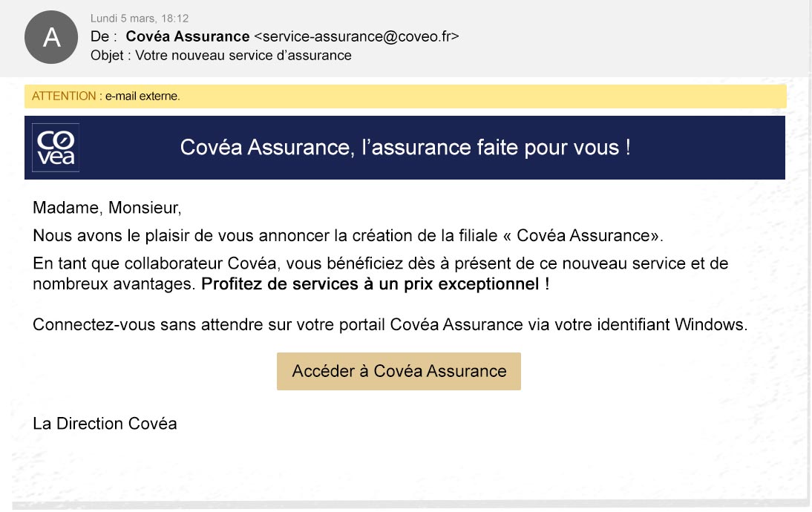Image resolution: width=812 pixels, height=512 pixels.
Task: Click the bold text Profitez de services à un prix exceptionnel
Action: [376, 284]
